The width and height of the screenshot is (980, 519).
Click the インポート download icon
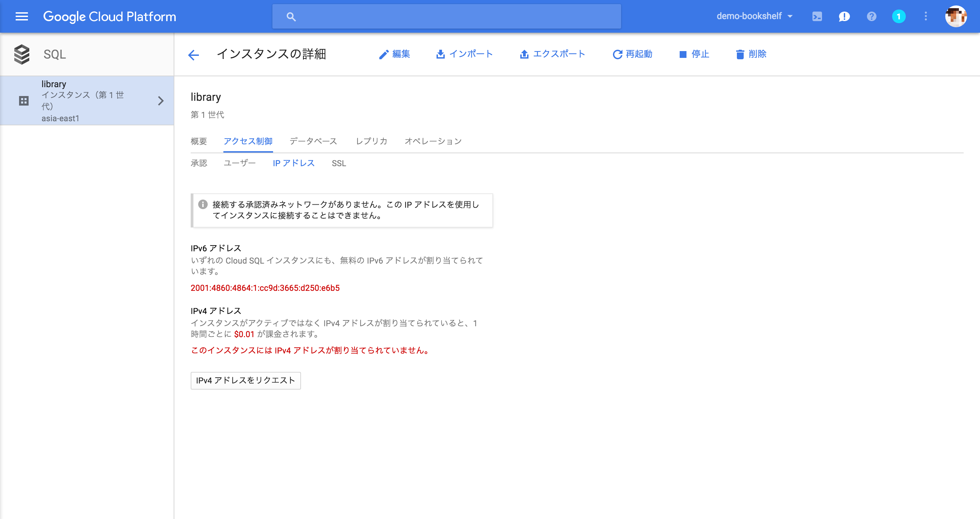click(440, 54)
